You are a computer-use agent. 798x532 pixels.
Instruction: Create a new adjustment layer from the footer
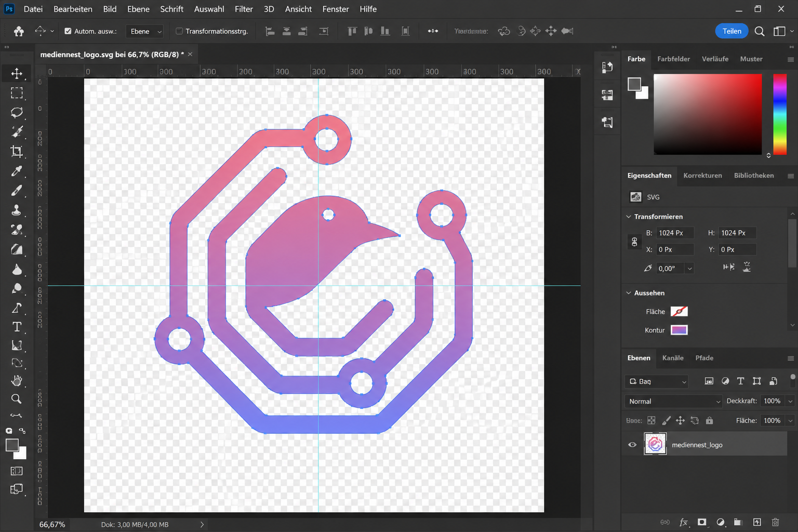coord(720,522)
